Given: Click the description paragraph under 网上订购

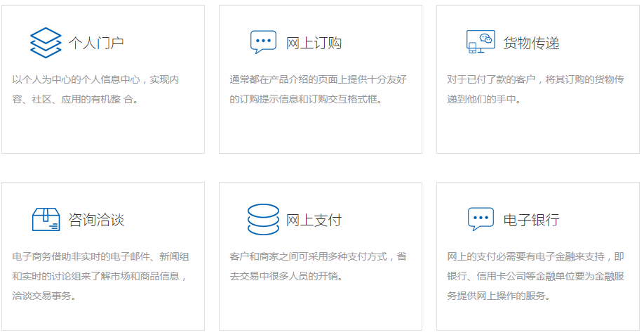Looking at the screenshot, I should click(x=317, y=89).
